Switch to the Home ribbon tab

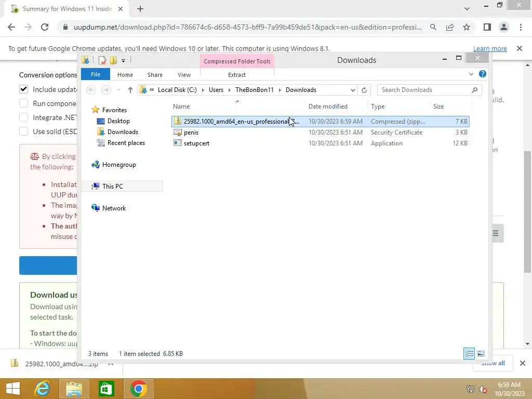pyautogui.click(x=125, y=75)
